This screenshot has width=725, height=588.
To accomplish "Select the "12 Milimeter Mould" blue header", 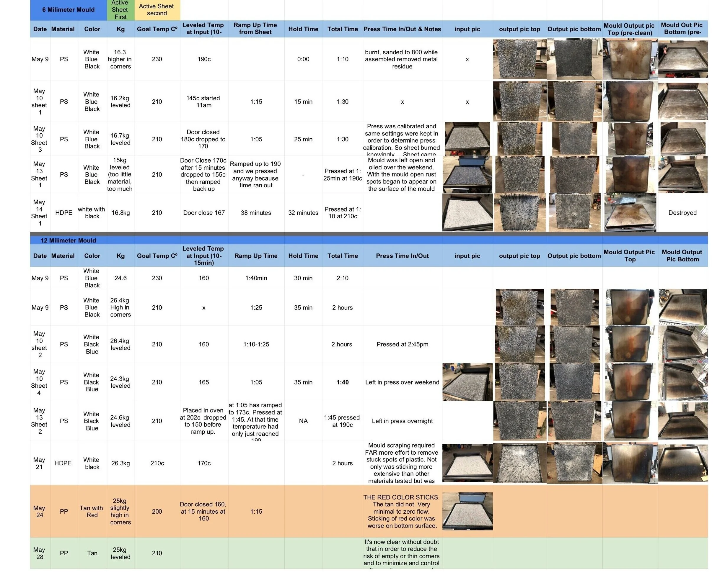I will [x=68, y=240].
